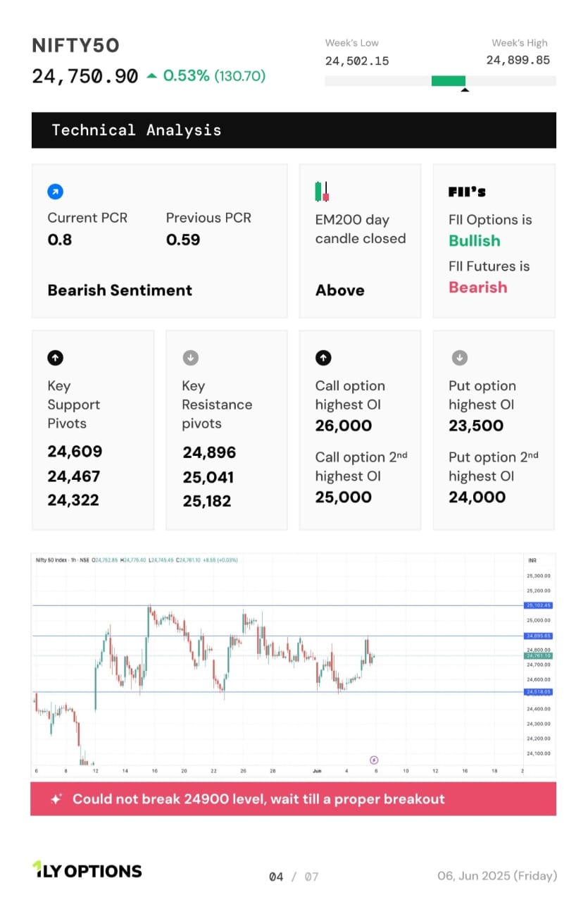Click the sparkle icon in the red banner
Screen dimensions: 588x902
click(x=56, y=799)
